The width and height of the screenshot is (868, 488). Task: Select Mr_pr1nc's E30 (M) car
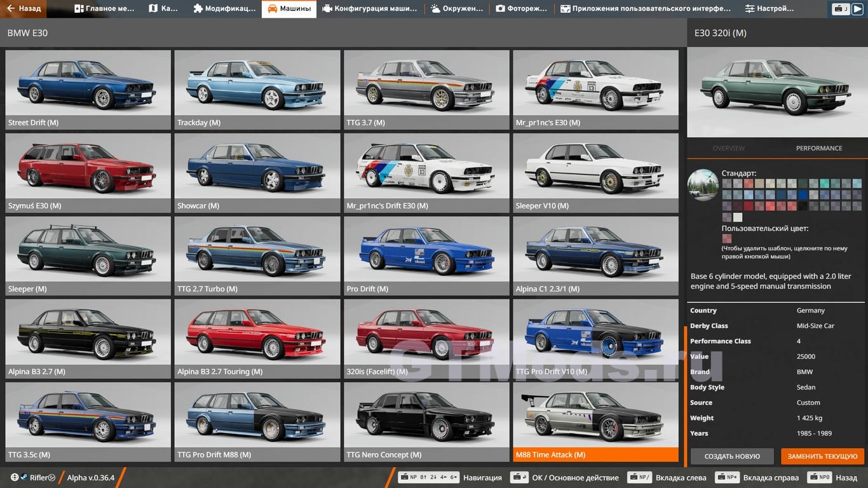596,90
